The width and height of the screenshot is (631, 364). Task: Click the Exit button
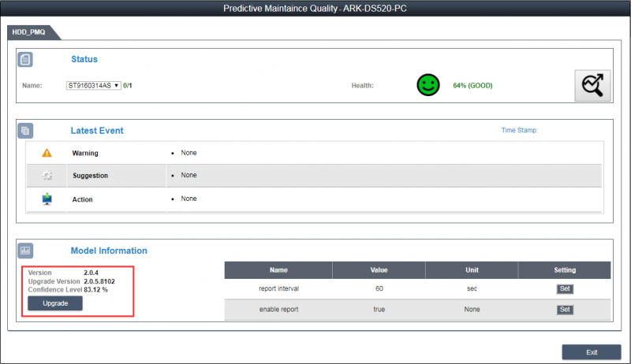592,351
